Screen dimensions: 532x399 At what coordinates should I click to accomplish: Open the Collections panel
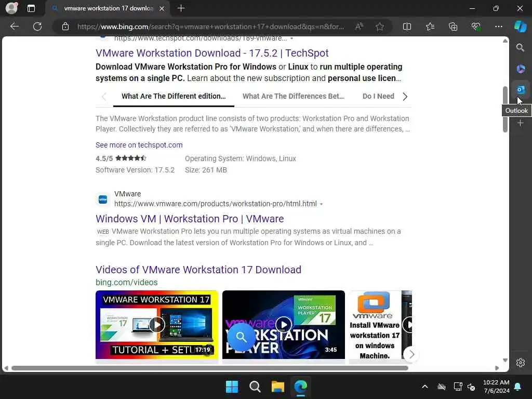(453, 26)
